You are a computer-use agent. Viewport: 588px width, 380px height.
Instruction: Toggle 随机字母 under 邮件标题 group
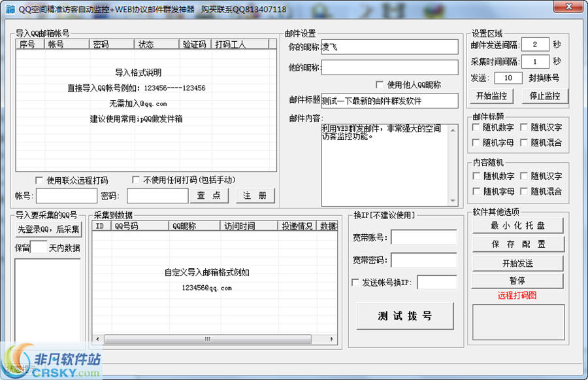476,143
